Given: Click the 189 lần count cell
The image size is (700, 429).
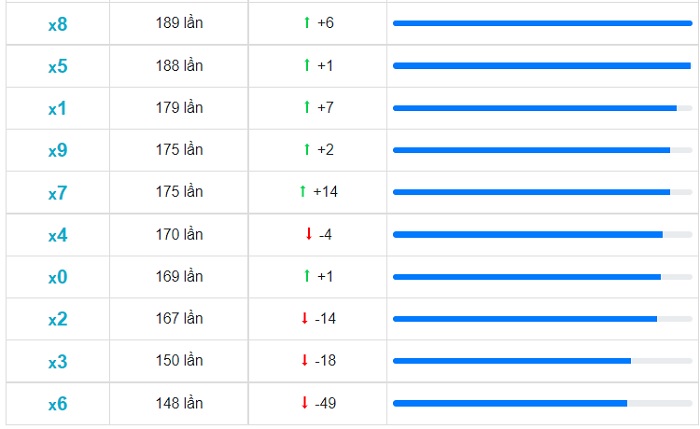Looking at the screenshot, I should [x=179, y=23].
